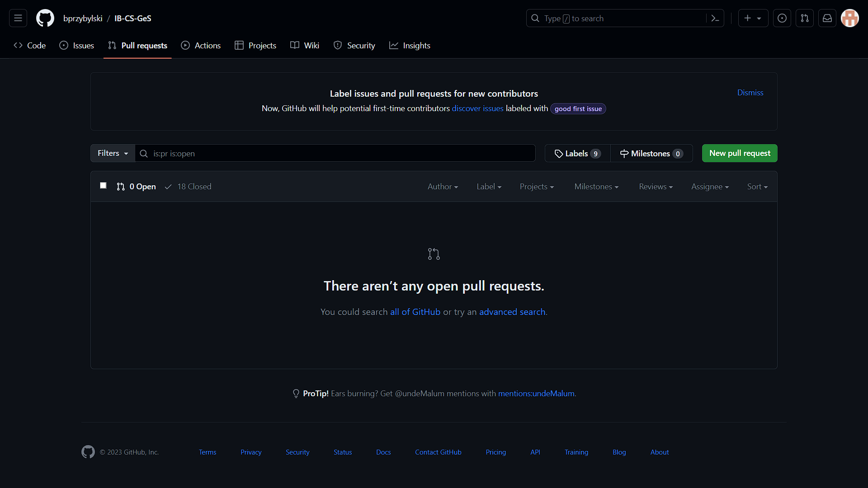The height and width of the screenshot is (488, 868).
Task: Open the Terms footer link
Action: point(208,452)
